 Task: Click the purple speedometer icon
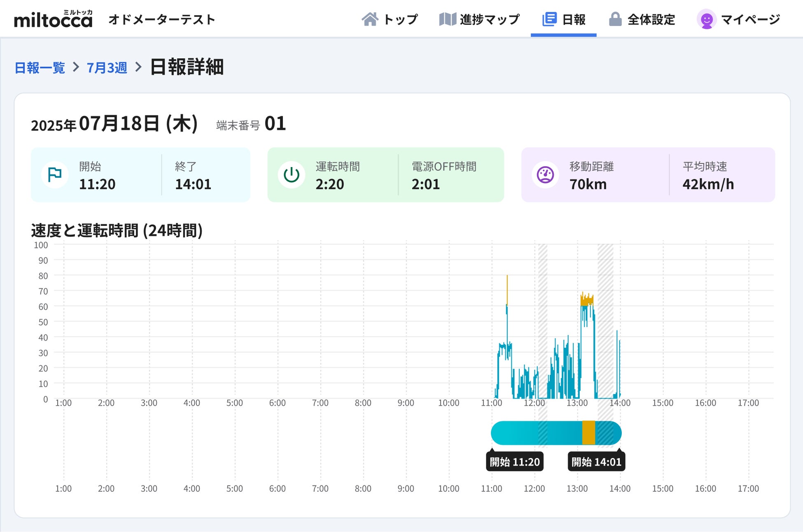point(545,175)
